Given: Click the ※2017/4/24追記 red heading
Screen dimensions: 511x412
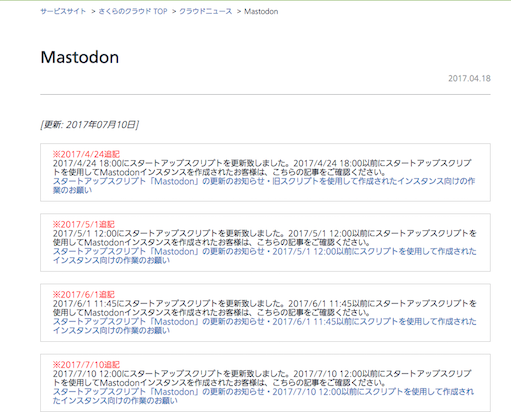Looking at the screenshot, I should pos(86,154).
